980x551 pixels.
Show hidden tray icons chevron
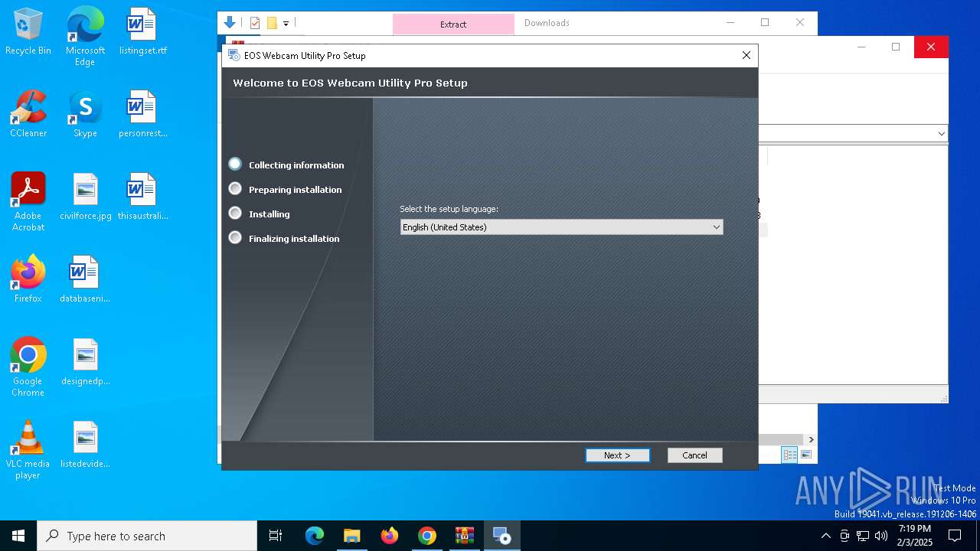click(825, 536)
